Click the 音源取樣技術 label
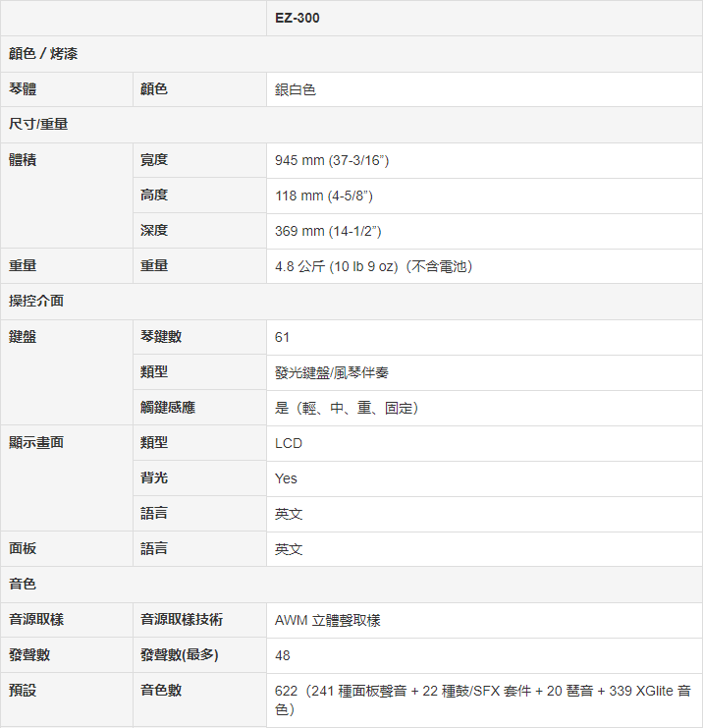The height and width of the screenshot is (728, 703). pos(182,619)
